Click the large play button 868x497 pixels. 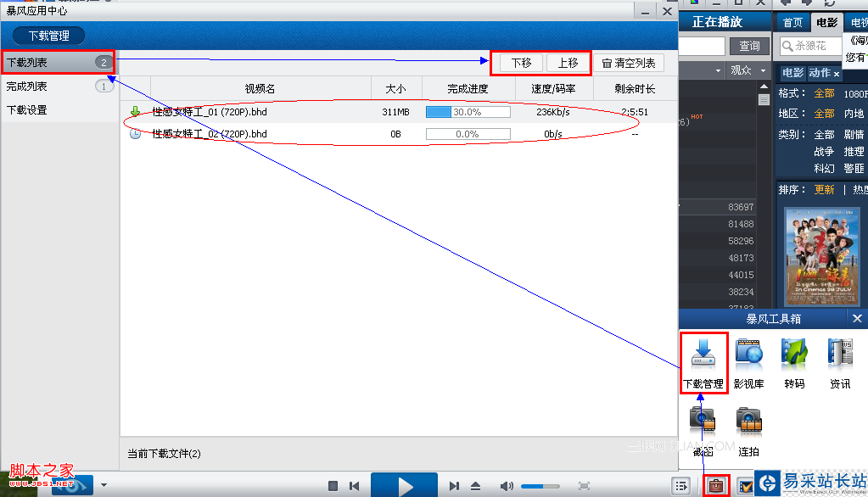(x=404, y=486)
